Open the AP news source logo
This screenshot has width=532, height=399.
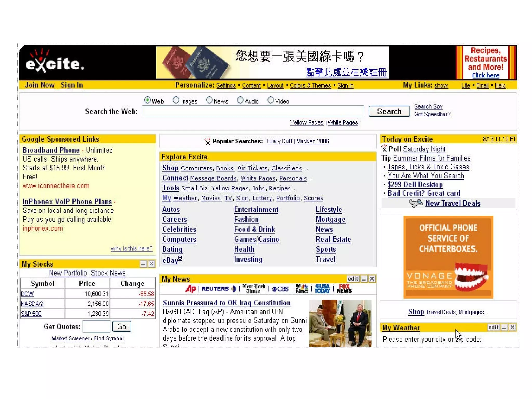pos(190,289)
